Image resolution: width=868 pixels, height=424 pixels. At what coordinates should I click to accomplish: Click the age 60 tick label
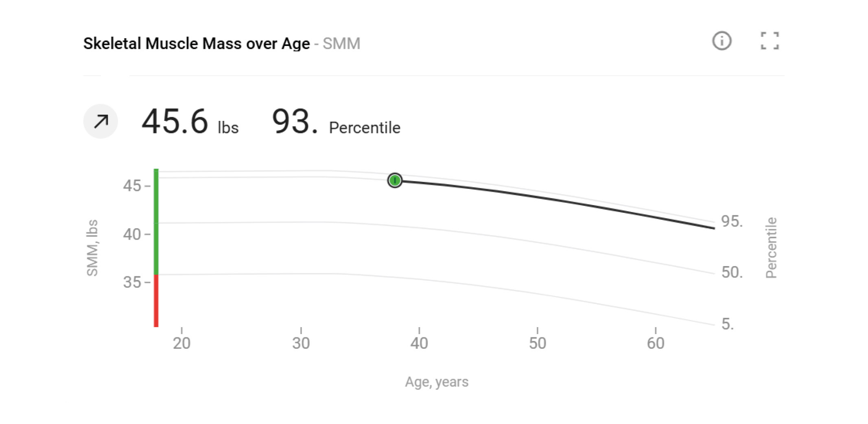(655, 343)
